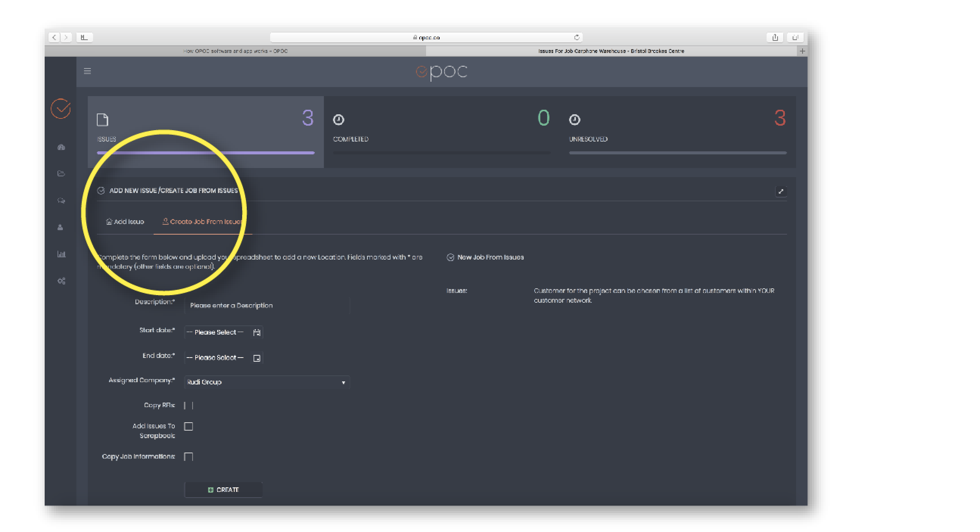Click the opoc logo in header
Viewport: 980px width, 532px height.
441,72
